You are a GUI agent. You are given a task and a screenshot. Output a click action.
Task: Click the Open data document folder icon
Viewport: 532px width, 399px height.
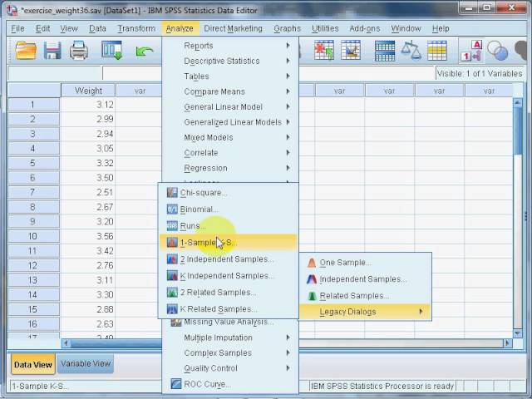click(26, 51)
